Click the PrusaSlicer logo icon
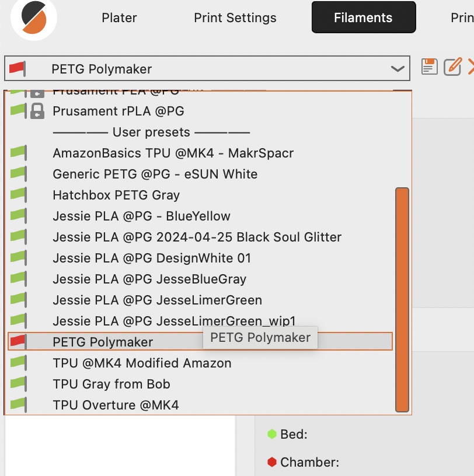This screenshot has width=474, height=476. (x=34, y=17)
